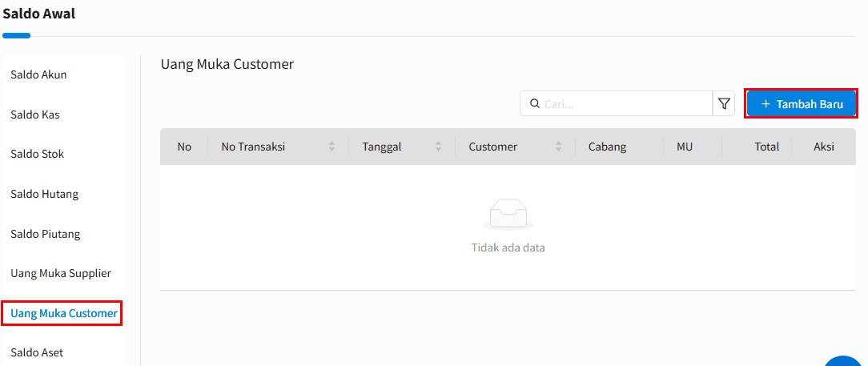Image resolution: width=868 pixels, height=366 pixels.
Task: Open the filter funnel icon
Action: pos(724,103)
